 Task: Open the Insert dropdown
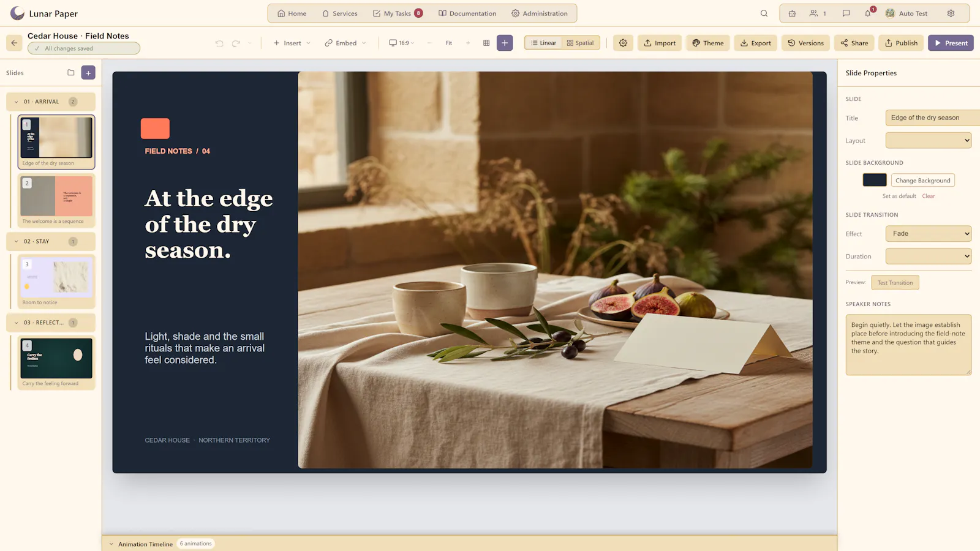click(x=292, y=43)
